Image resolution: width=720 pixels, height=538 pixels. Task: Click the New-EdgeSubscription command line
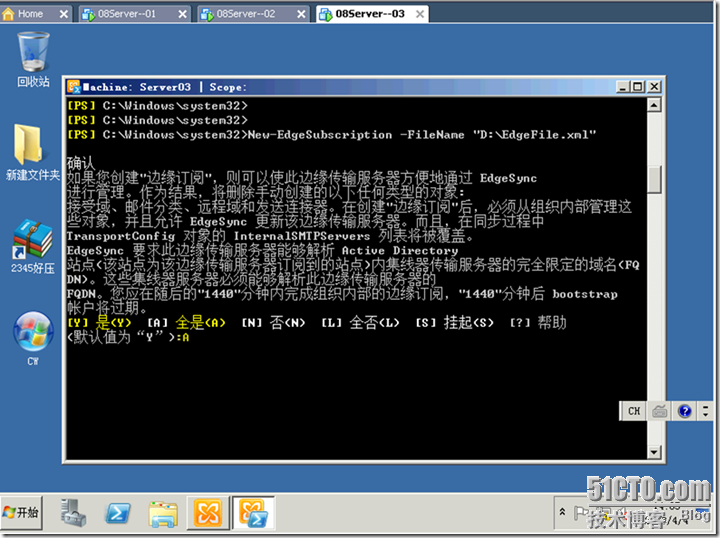pyautogui.click(x=332, y=134)
